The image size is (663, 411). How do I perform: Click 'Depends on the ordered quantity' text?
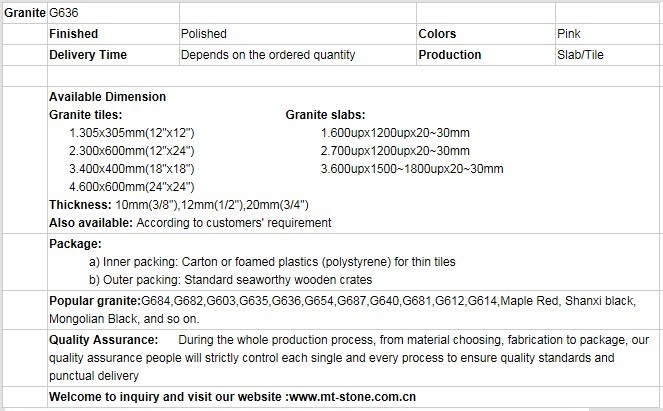(x=268, y=55)
